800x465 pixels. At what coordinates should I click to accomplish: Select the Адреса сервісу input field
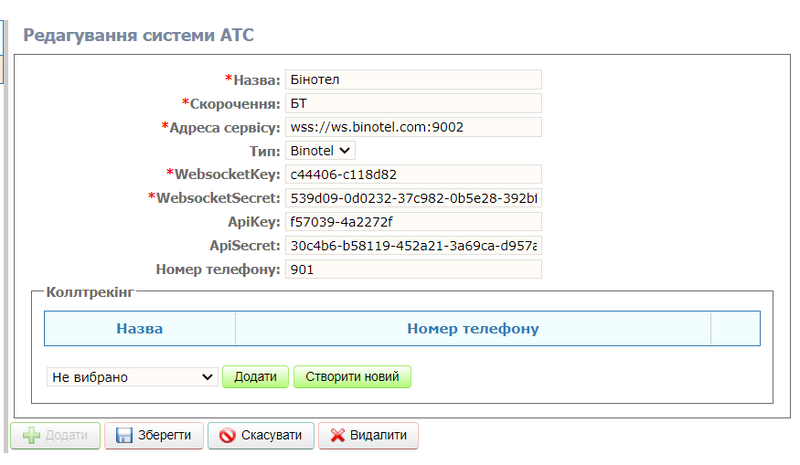(x=412, y=127)
